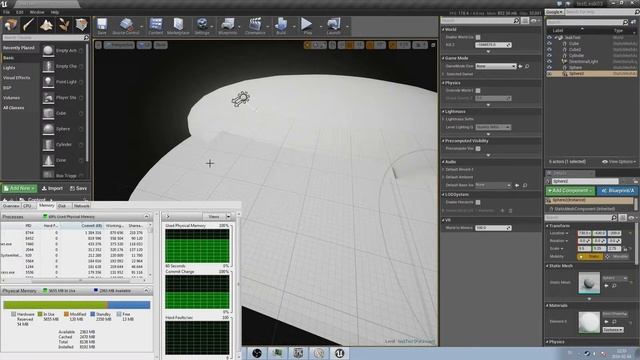Toggle Enable Hierarchical LOD checkbox
This screenshot has height=360, width=640.
tap(478, 202)
